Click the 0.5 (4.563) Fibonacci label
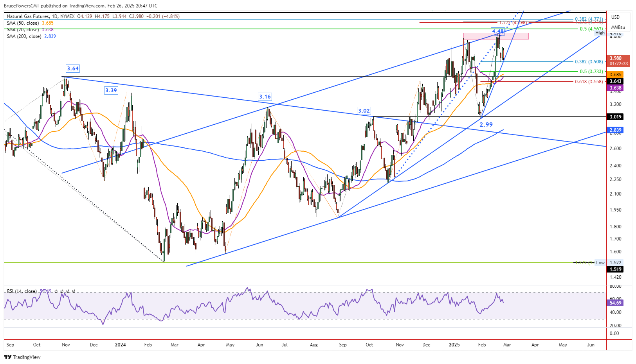 pos(591,29)
